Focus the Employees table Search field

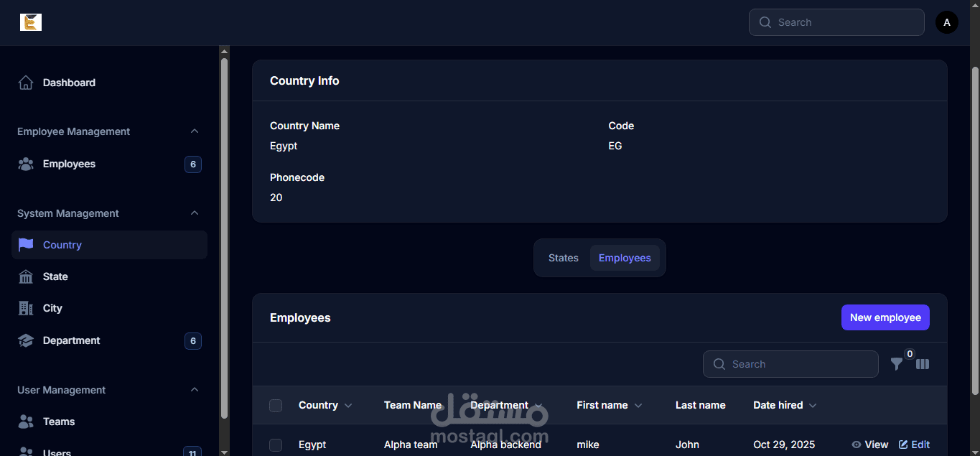[790, 364]
